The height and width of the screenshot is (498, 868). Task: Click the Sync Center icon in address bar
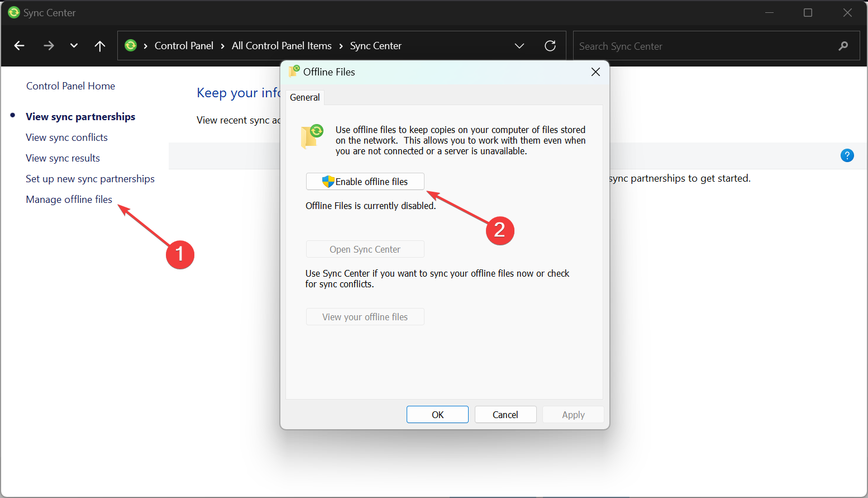point(131,45)
